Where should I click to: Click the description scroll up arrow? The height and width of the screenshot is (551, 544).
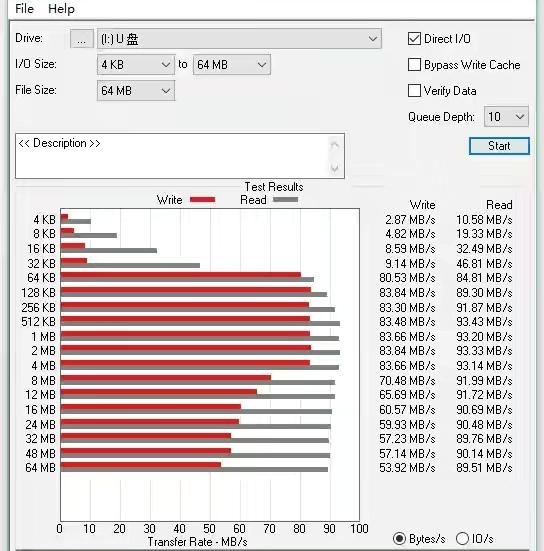(335, 144)
